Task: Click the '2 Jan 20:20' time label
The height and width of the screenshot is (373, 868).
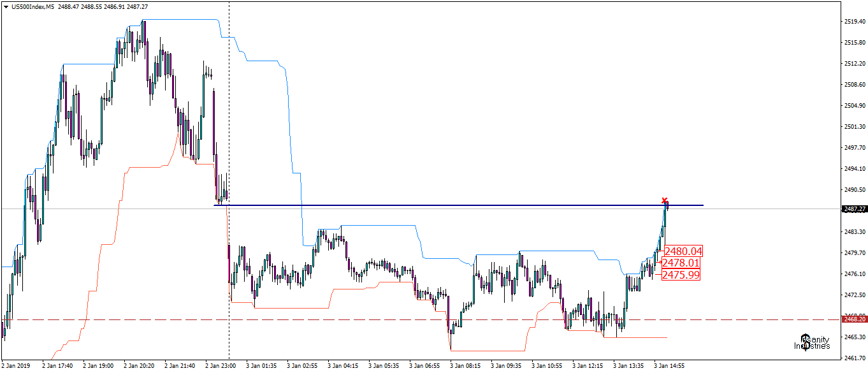Action: coord(139,366)
